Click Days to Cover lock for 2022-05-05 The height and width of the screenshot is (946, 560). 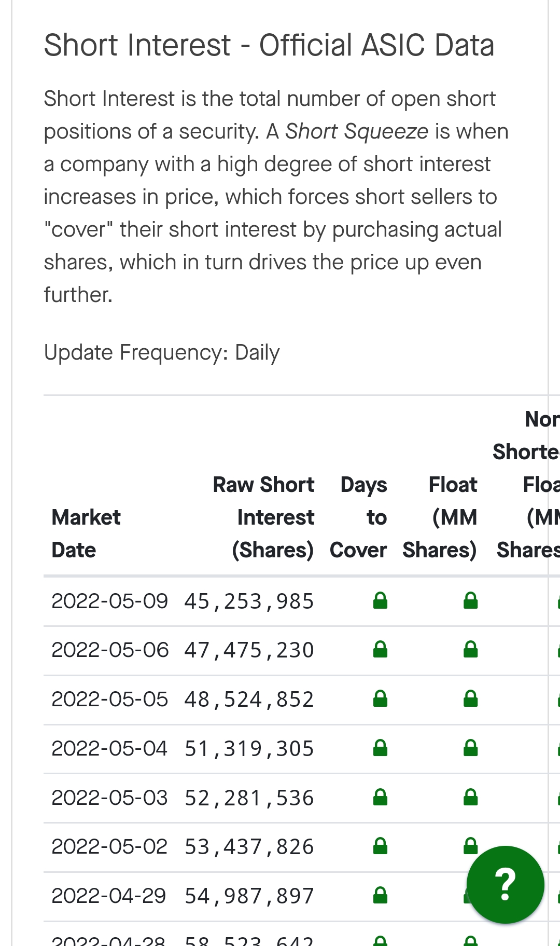[381, 699]
